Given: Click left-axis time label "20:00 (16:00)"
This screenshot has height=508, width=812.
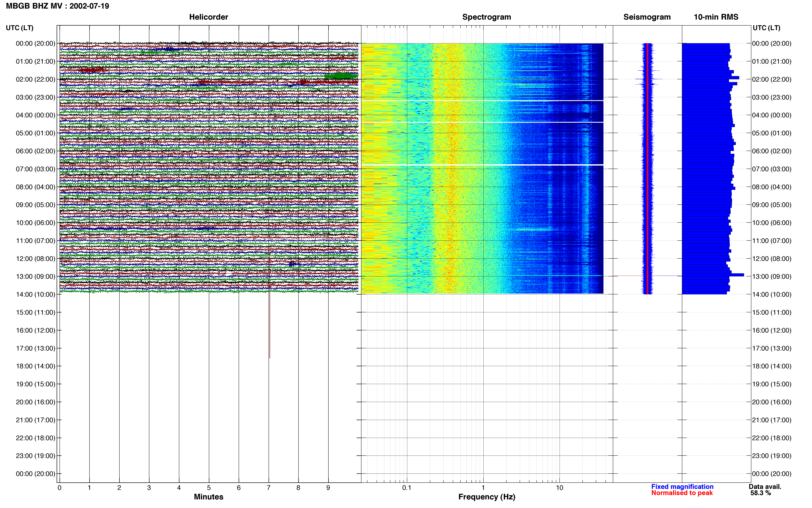Looking at the screenshot, I should click(36, 402).
